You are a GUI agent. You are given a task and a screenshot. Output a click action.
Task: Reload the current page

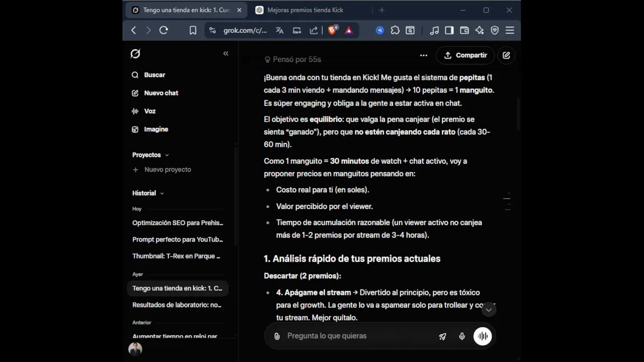(164, 30)
